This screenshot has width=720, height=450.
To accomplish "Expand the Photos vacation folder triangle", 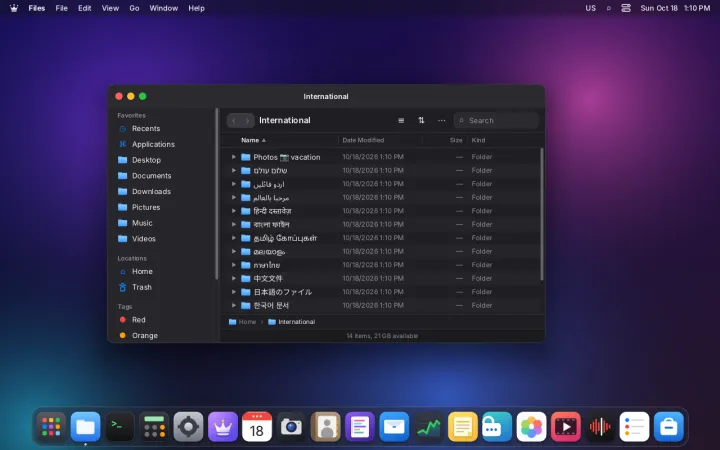I will coord(233,157).
